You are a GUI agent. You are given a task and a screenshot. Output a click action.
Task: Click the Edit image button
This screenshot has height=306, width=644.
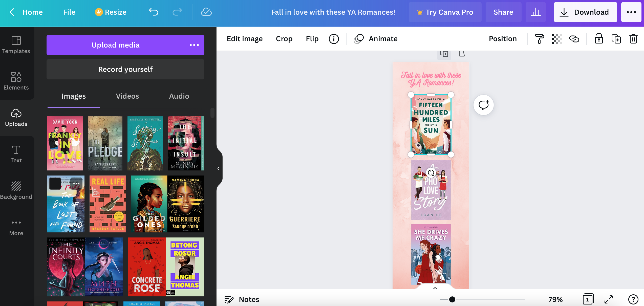coord(245,39)
